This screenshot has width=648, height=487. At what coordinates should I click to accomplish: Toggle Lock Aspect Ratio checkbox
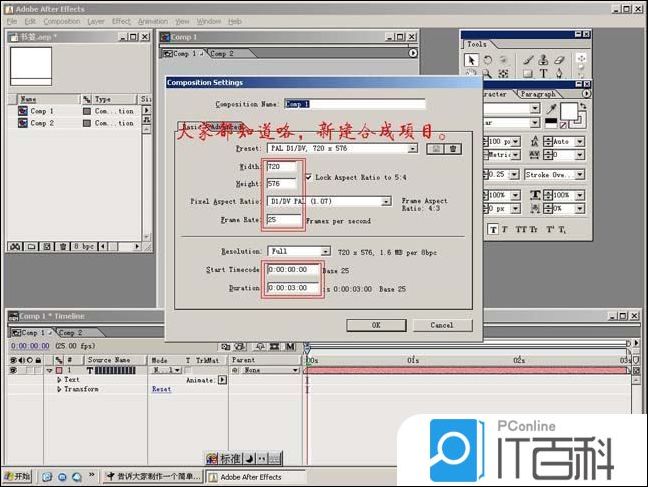(x=308, y=177)
